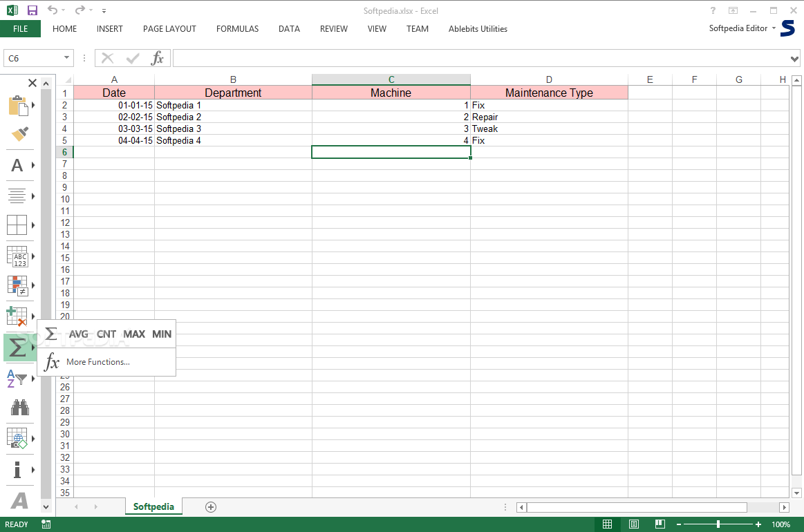Viewport: 804px width, 532px height.
Task: Click the Excel application icon in the title bar
Action: click(12, 10)
